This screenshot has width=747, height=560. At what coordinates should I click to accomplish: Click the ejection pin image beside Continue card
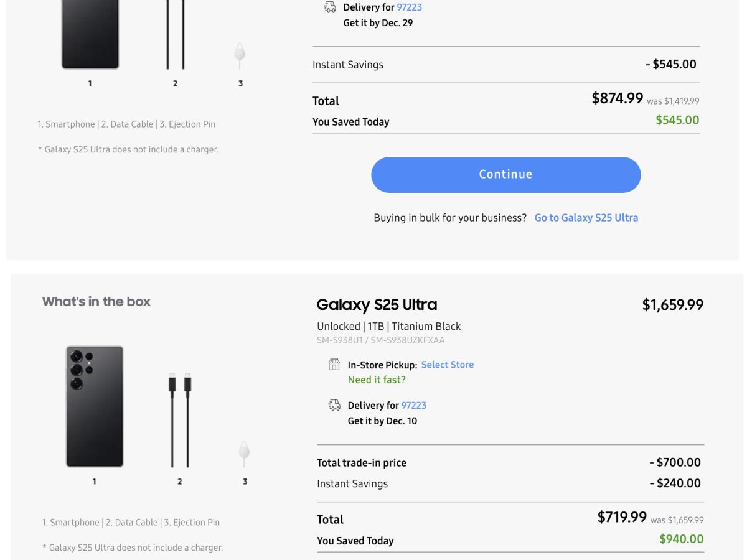point(240,55)
